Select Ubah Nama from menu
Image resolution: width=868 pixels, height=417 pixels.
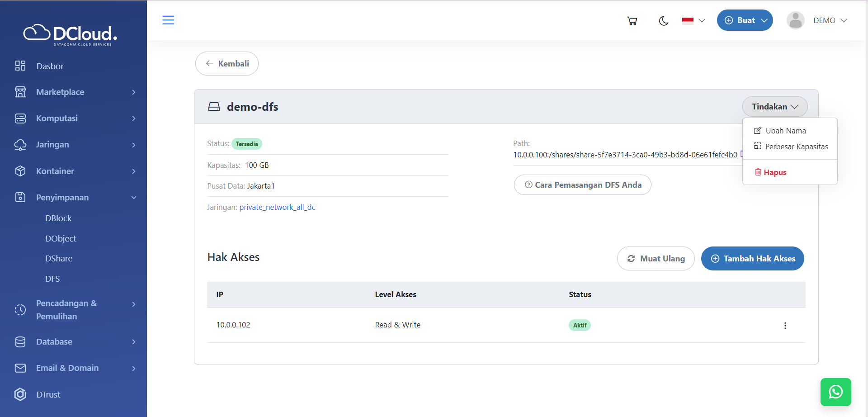coord(785,131)
